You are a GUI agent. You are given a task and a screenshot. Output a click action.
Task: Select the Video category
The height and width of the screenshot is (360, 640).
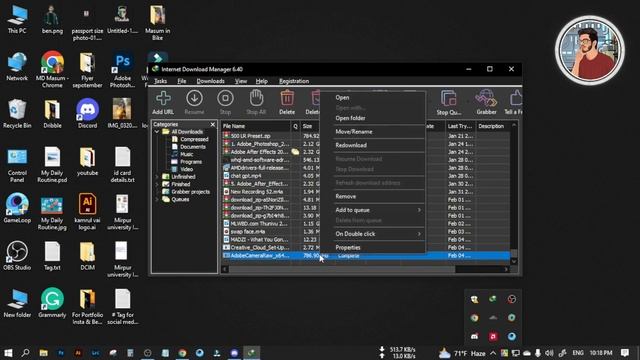pos(186,169)
